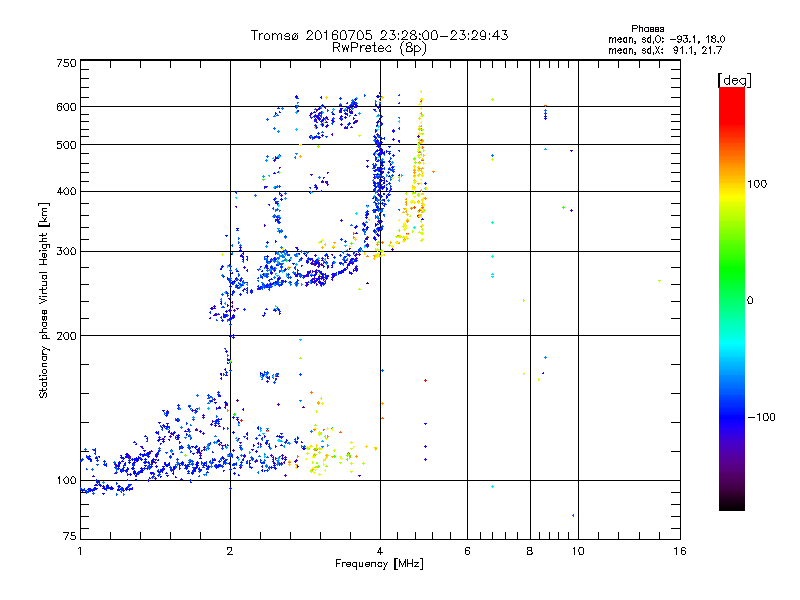The image size is (800, 600).
Task: Click the y-axis tick label "100"
Action: pyautogui.click(x=66, y=481)
